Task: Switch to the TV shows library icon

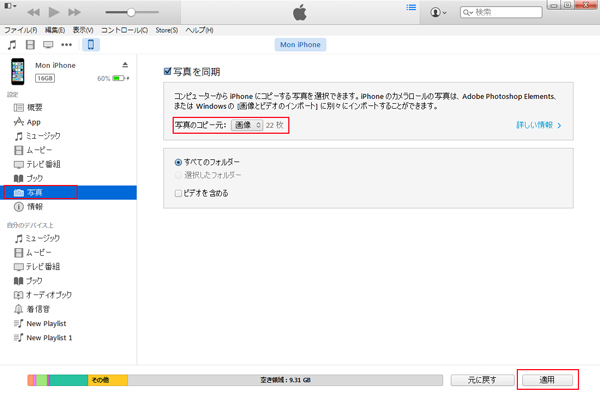Action: tap(48, 45)
